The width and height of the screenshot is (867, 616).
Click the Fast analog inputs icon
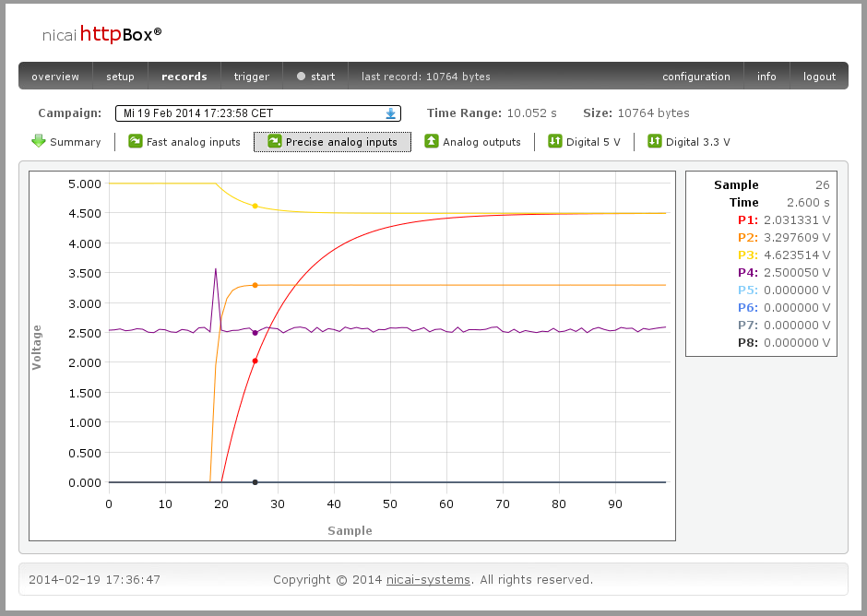click(135, 141)
